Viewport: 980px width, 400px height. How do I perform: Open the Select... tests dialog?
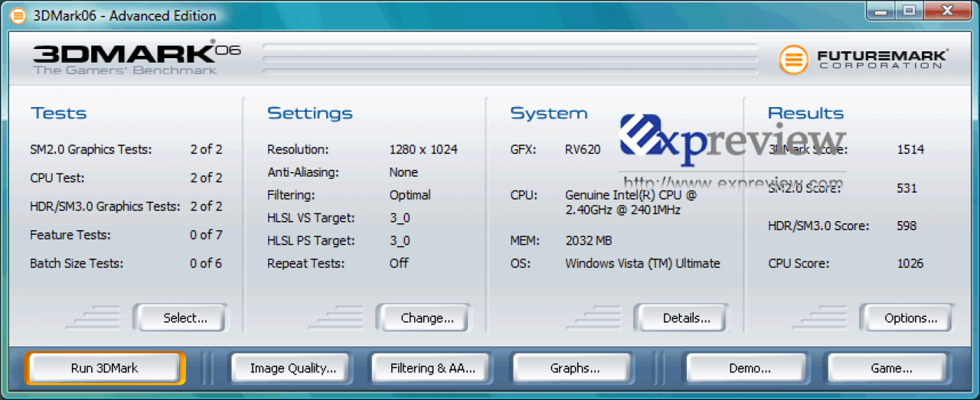point(181,318)
